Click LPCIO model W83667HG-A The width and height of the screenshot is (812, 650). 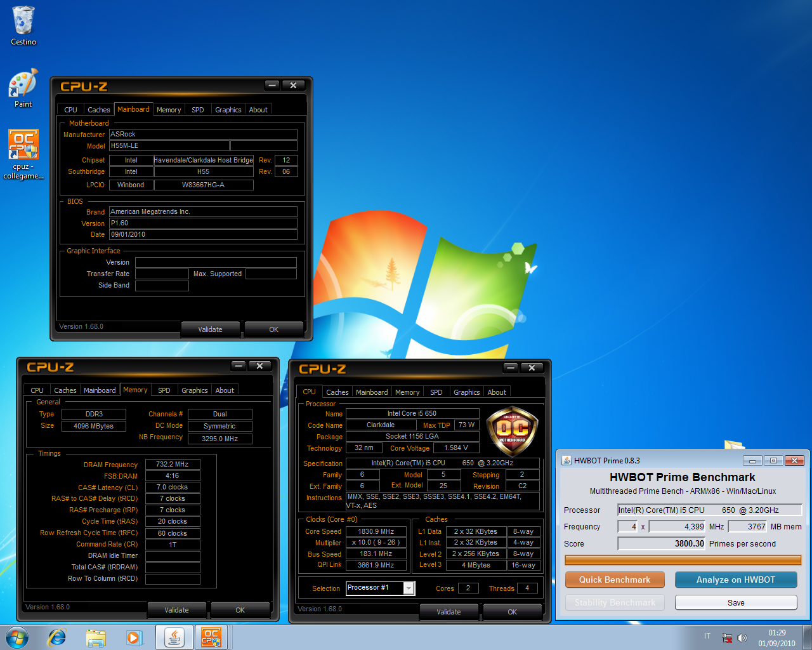[204, 185]
